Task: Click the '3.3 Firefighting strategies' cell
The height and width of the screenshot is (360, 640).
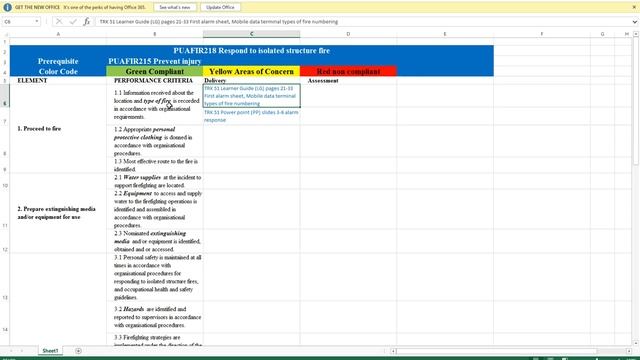Action: click(x=155, y=340)
